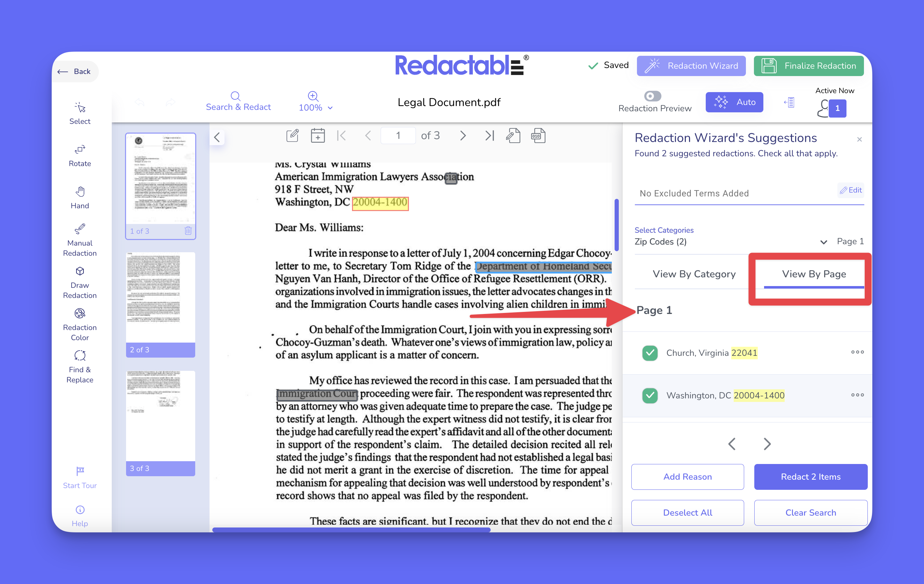Jump to last page icon
Screen dimensions: 924x584
(489, 136)
